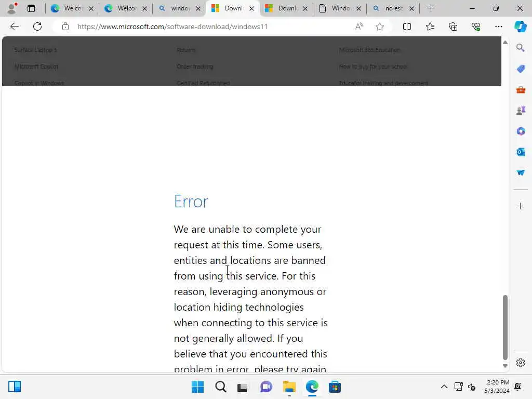Open the Favorites list
Viewport: 532px width, 399px height.
pos(430,26)
